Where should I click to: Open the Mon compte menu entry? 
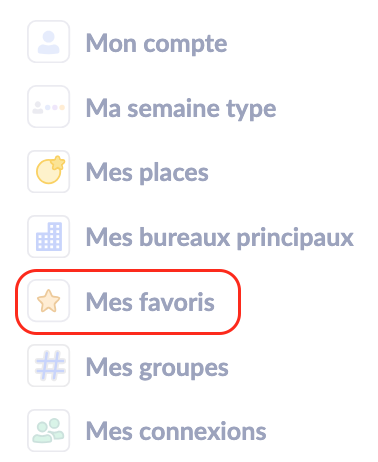[157, 44]
